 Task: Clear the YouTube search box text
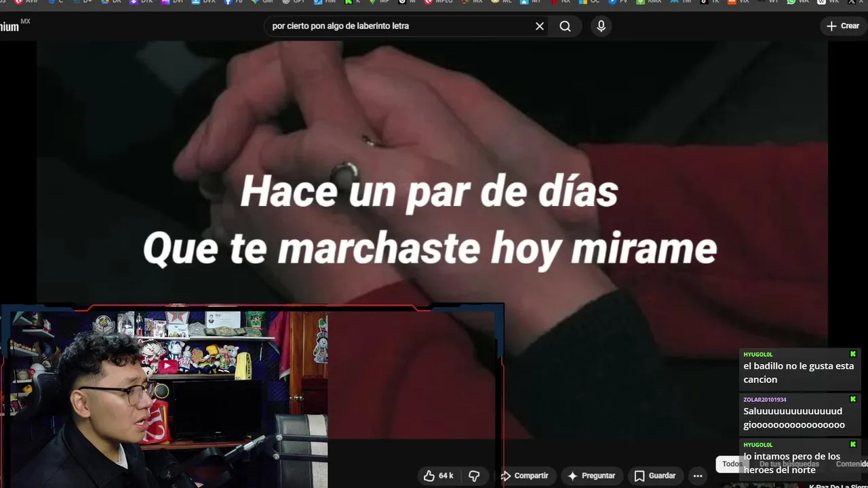point(540,26)
